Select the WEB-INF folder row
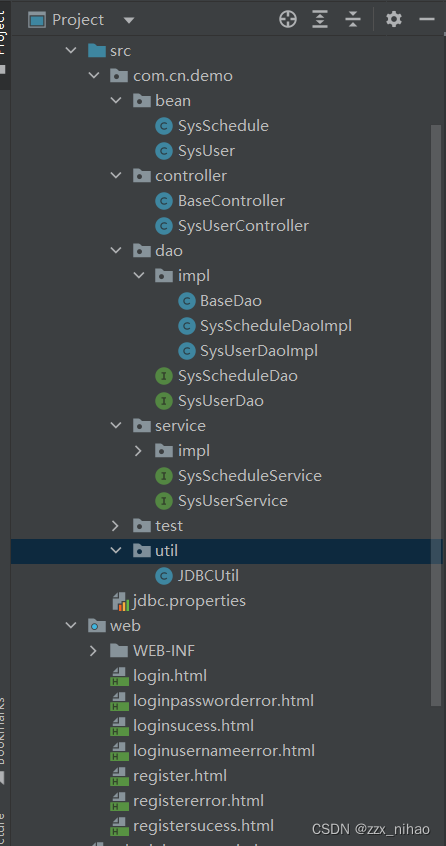The image size is (446, 846). (x=227, y=651)
